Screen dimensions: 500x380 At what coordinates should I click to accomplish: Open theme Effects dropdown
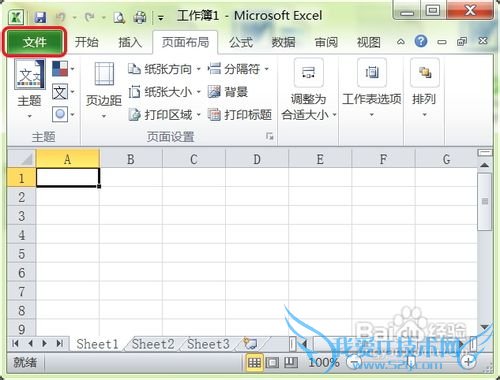[63, 114]
